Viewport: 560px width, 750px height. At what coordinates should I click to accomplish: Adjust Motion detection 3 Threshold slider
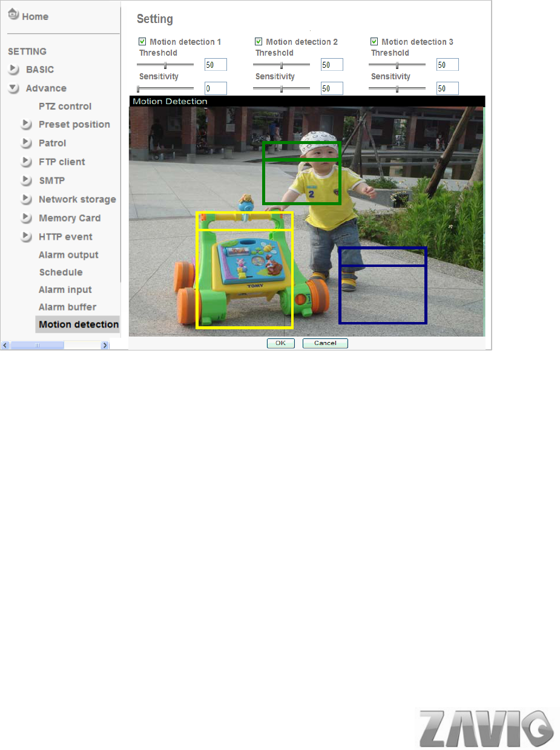397,65
